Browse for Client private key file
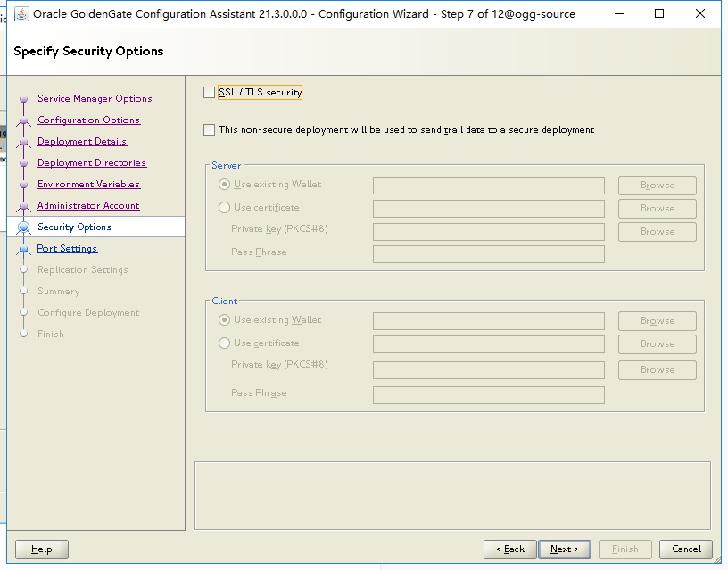The width and height of the screenshot is (728, 570). click(x=657, y=370)
